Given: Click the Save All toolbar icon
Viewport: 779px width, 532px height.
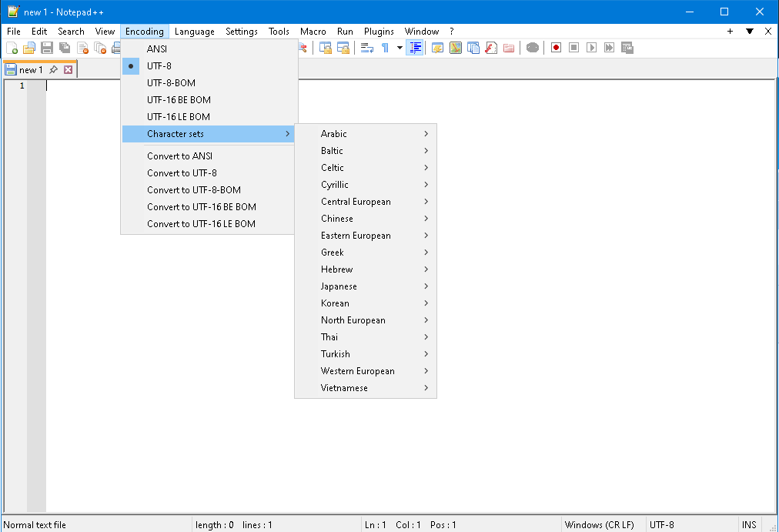Looking at the screenshot, I should [65, 48].
